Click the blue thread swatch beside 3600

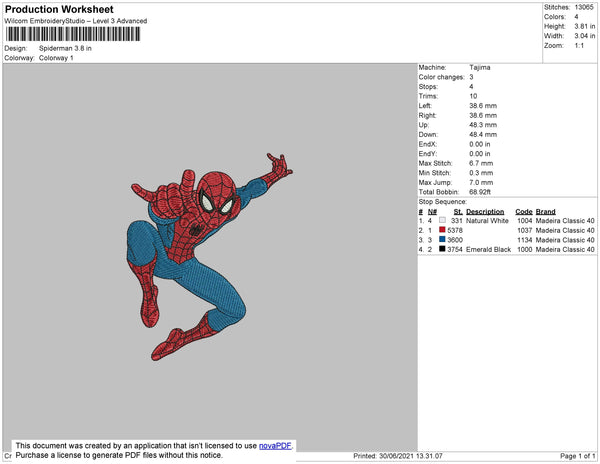pos(442,239)
